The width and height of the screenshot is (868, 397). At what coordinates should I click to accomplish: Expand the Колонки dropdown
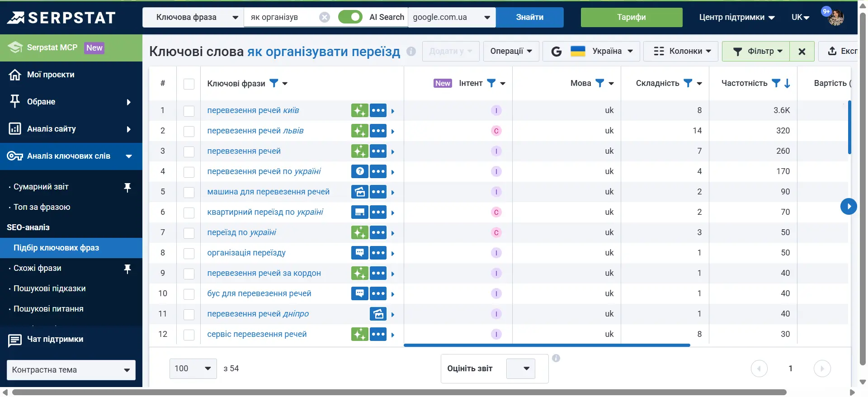682,51
